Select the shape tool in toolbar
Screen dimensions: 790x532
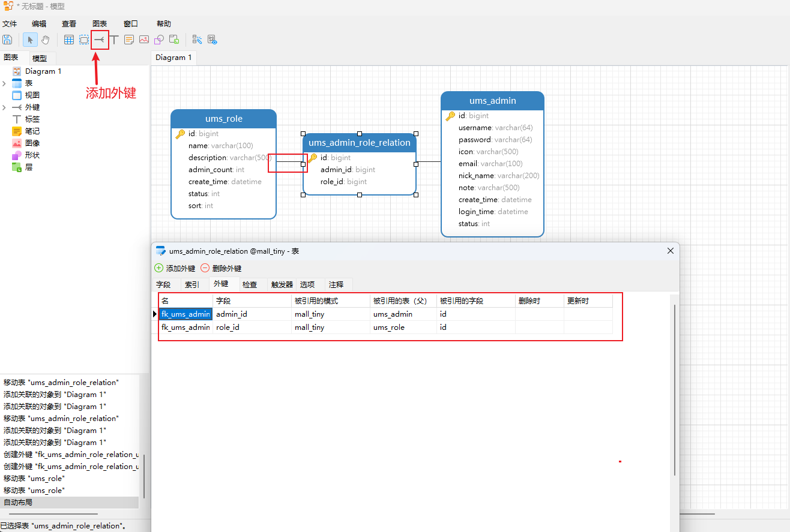[159, 40]
